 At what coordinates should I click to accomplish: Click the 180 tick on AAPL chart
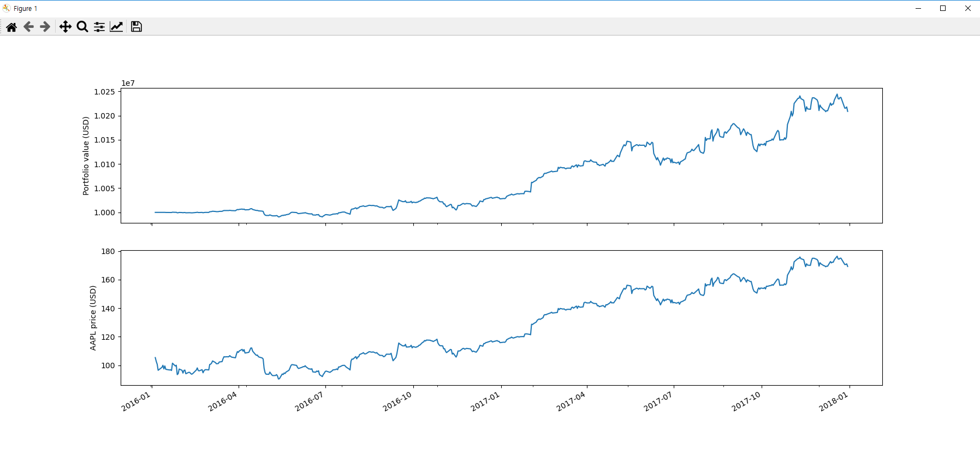pos(108,251)
